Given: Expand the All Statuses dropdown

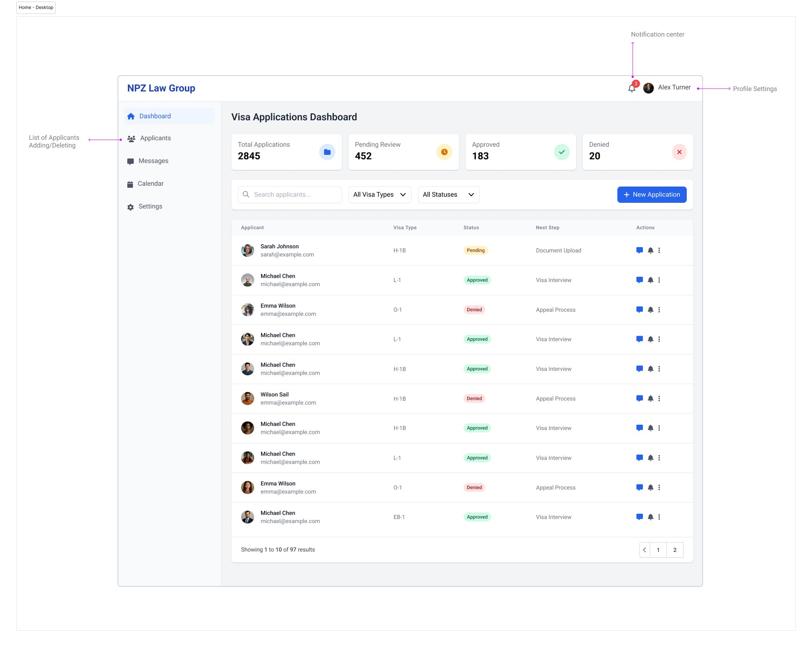Looking at the screenshot, I should (x=448, y=195).
